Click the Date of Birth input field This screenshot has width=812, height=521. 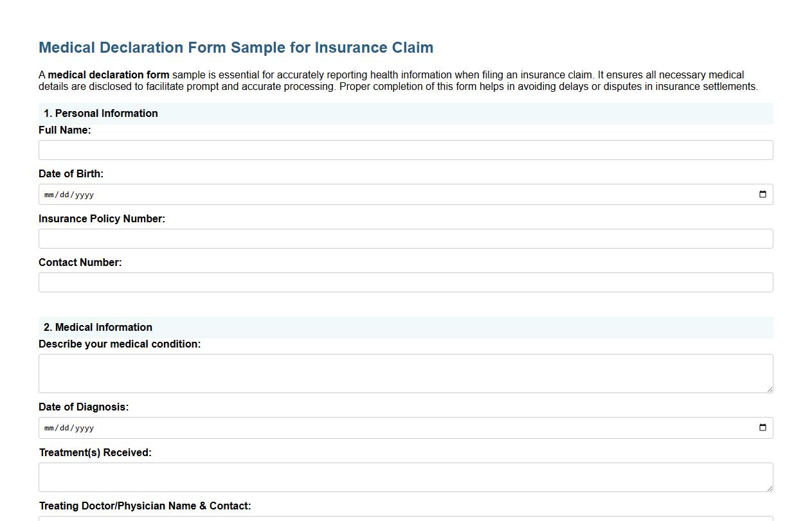386,194
